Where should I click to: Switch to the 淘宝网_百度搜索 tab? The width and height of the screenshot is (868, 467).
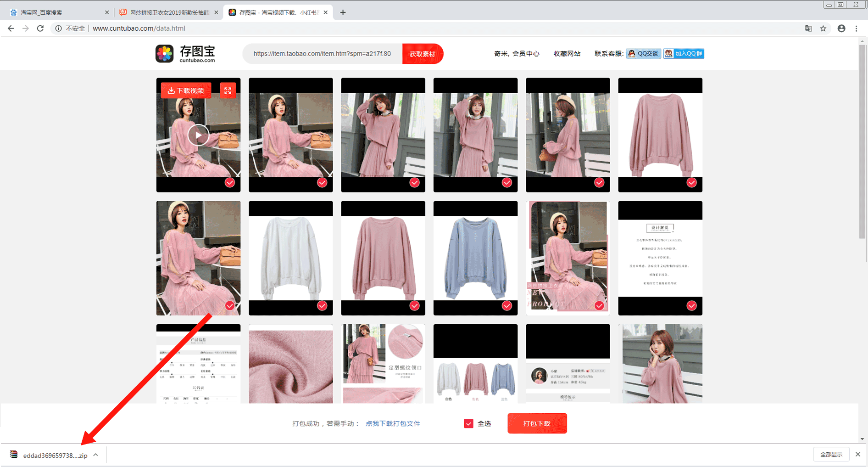(57, 12)
